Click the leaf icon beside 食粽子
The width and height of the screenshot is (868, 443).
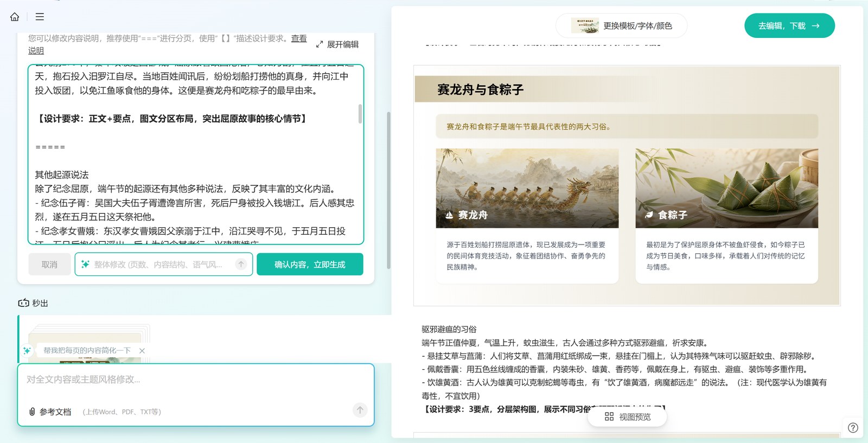pos(649,215)
